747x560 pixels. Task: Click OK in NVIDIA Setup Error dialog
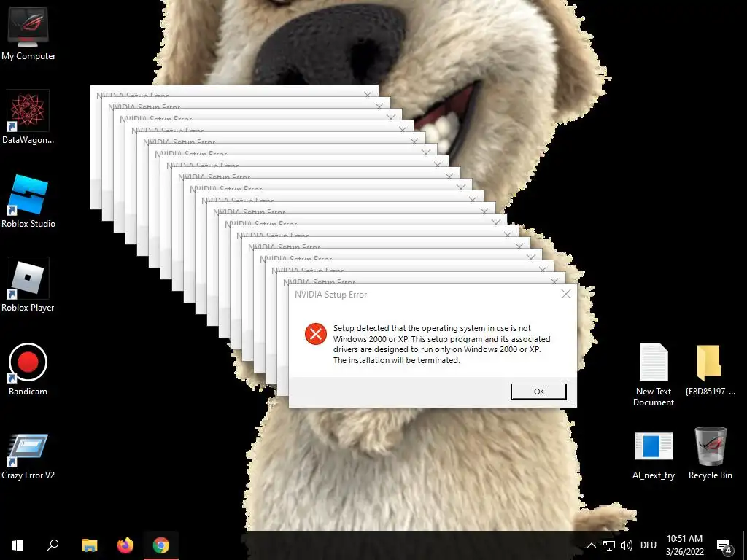[x=539, y=392]
